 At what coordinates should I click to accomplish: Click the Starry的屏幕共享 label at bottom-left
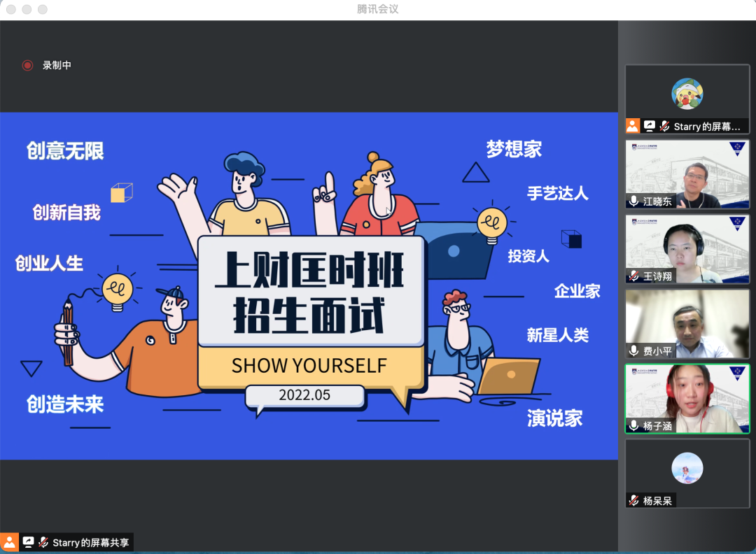click(x=91, y=542)
